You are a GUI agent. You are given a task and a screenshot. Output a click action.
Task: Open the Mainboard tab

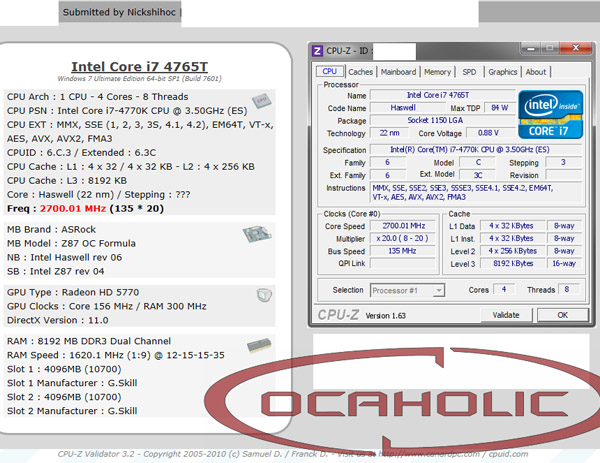398,72
